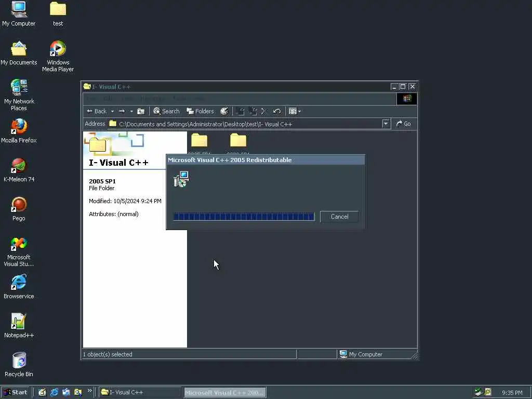Launch Microsoft Visual Studio shortcut

19,251
